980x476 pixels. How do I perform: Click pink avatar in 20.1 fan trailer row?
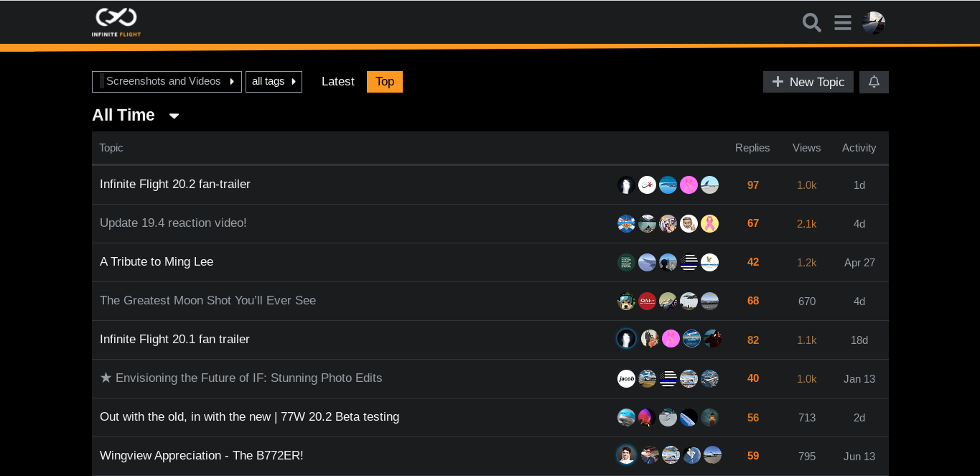click(x=671, y=339)
